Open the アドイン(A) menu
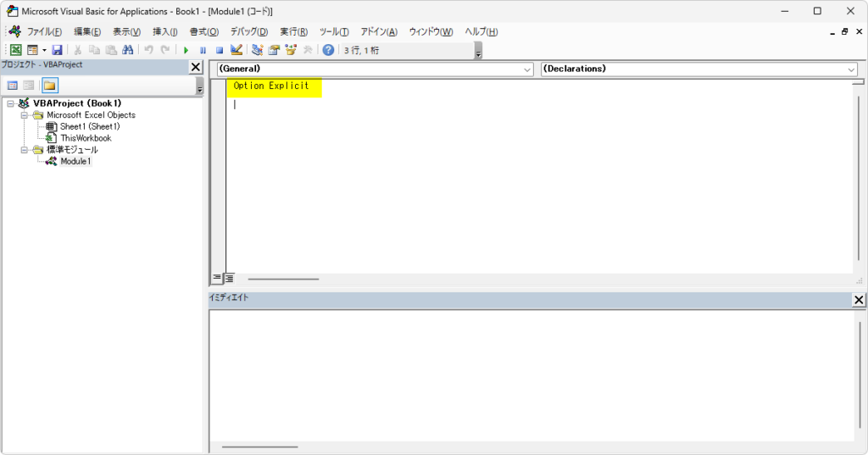 point(379,31)
